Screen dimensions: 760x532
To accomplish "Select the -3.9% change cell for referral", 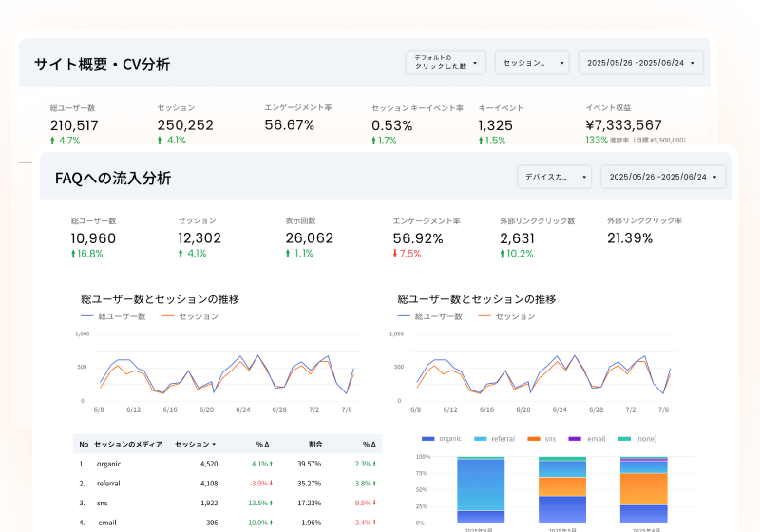I will click(260, 483).
